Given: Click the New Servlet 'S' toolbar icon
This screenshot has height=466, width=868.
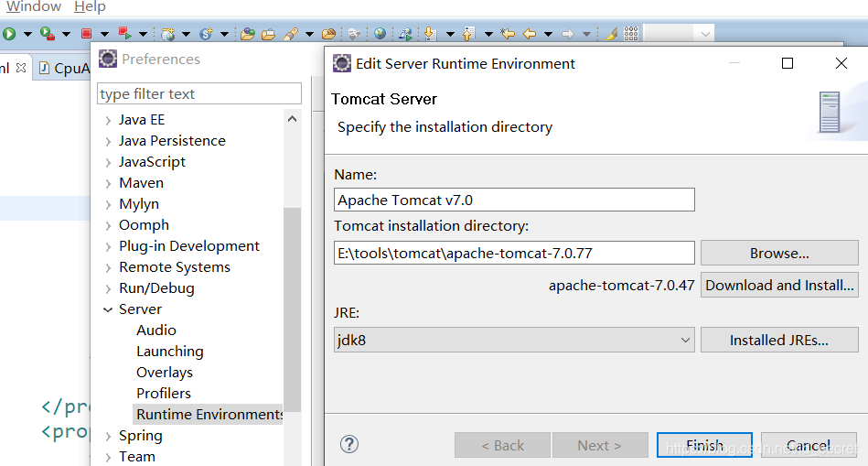Looking at the screenshot, I should [206, 35].
